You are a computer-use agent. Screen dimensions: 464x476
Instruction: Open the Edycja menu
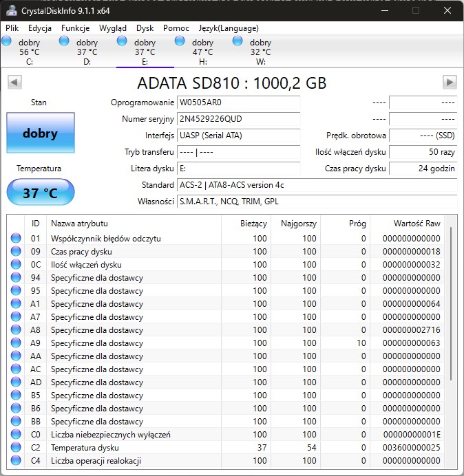pos(40,28)
